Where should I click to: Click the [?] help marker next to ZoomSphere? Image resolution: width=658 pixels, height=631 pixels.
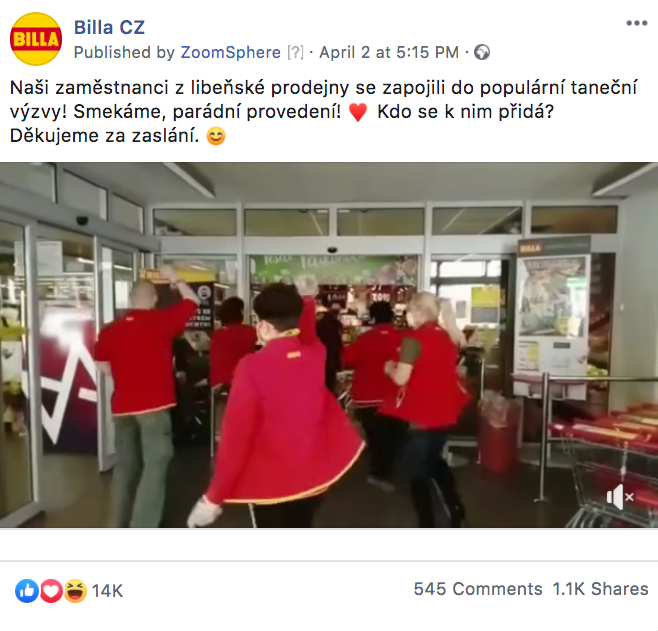[295, 52]
